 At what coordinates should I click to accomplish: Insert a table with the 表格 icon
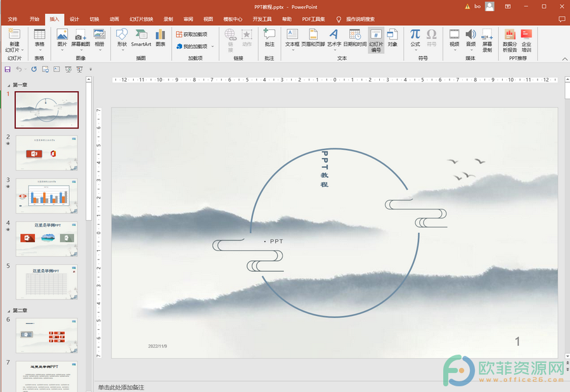(39, 39)
